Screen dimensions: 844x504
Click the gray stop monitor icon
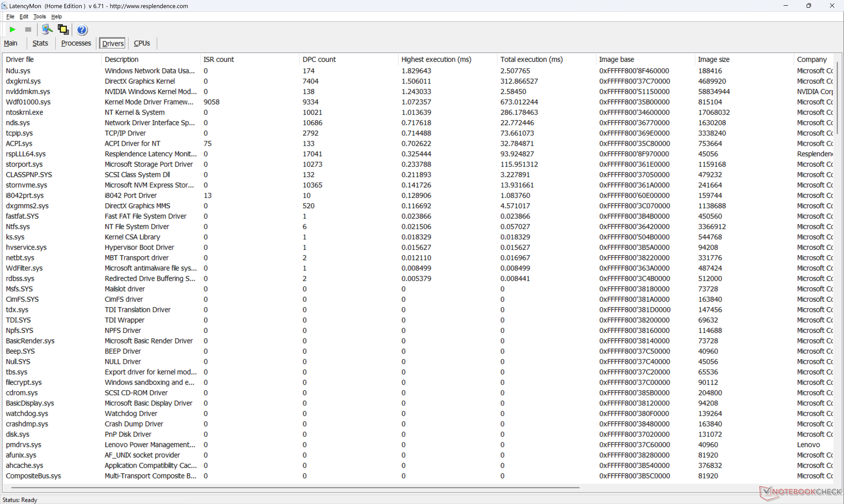pyautogui.click(x=28, y=29)
